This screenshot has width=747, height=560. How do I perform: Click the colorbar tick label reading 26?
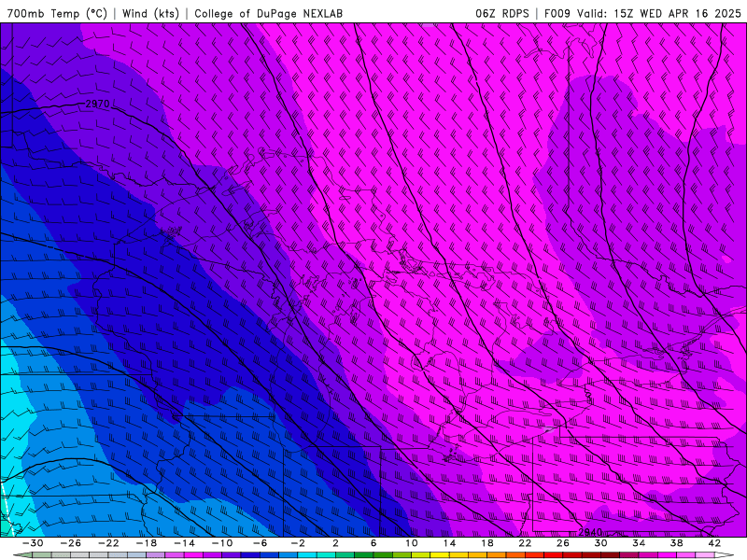tap(563, 543)
